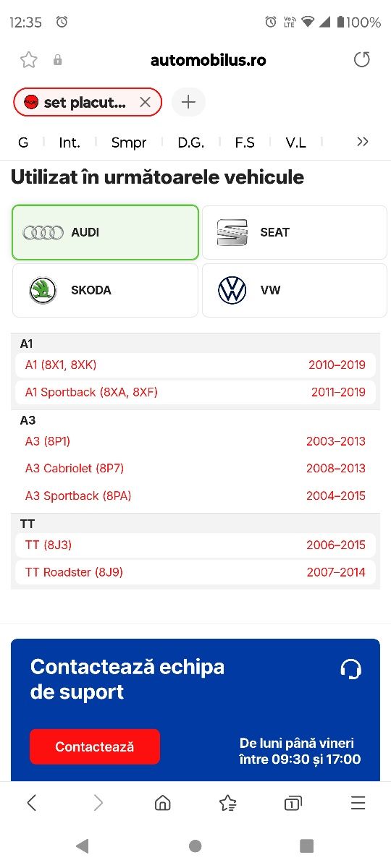
Task: Open the 'Smpr' bookmark shortcut
Action: 129,142
